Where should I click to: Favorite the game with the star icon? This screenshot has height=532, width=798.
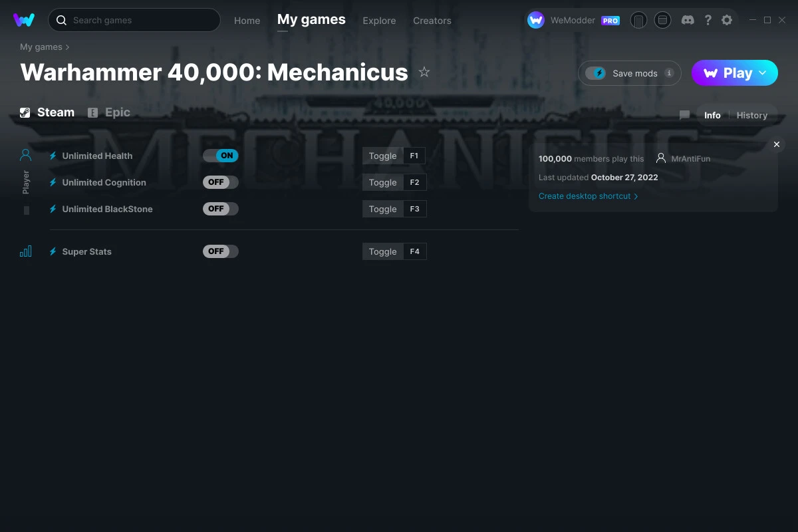[424, 72]
